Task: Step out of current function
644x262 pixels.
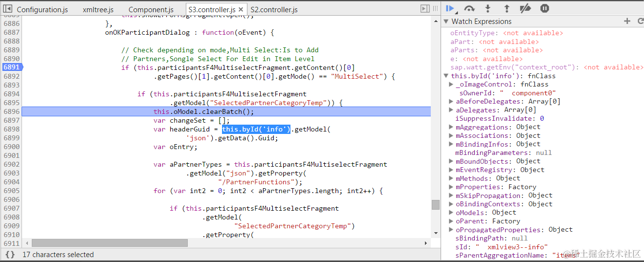Action: (x=507, y=9)
